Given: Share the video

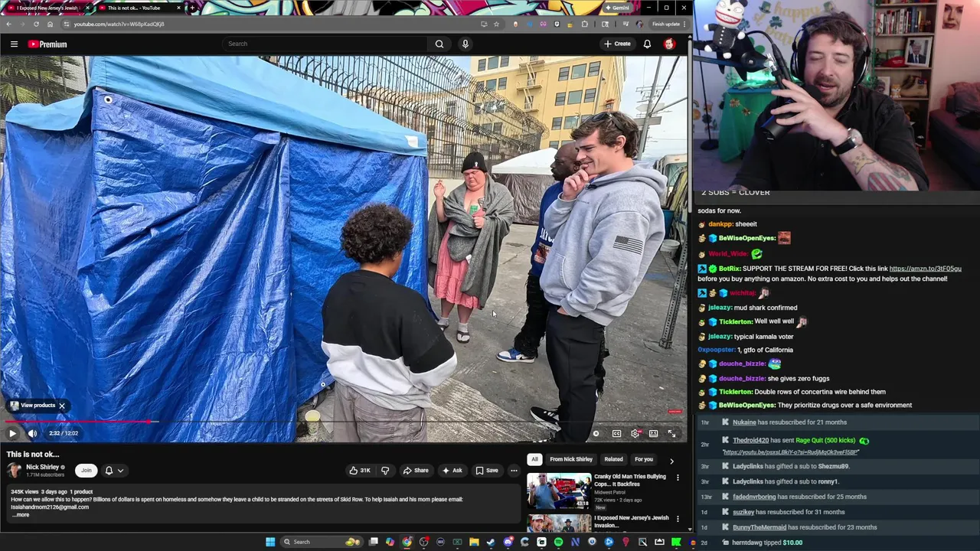Looking at the screenshot, I should pyautogui.click(x=416, y=471).
